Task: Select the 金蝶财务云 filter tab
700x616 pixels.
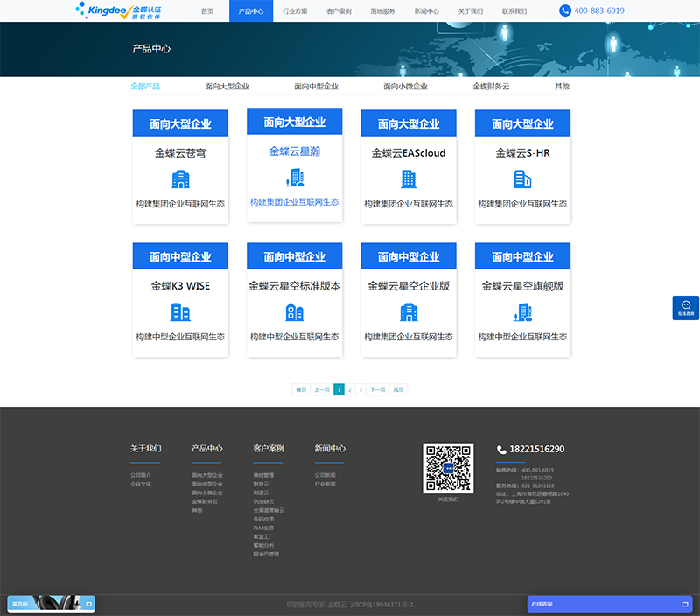Action: 491,86
